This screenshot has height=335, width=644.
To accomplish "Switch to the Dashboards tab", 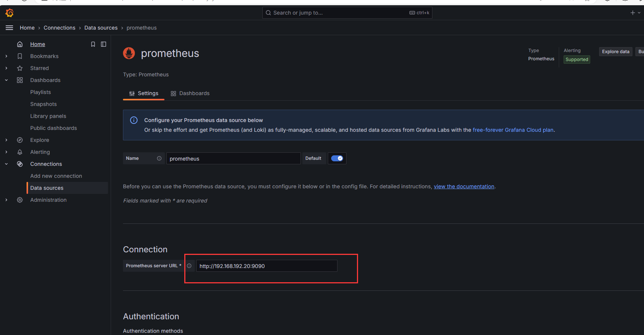I will click(x=190, y=93).
